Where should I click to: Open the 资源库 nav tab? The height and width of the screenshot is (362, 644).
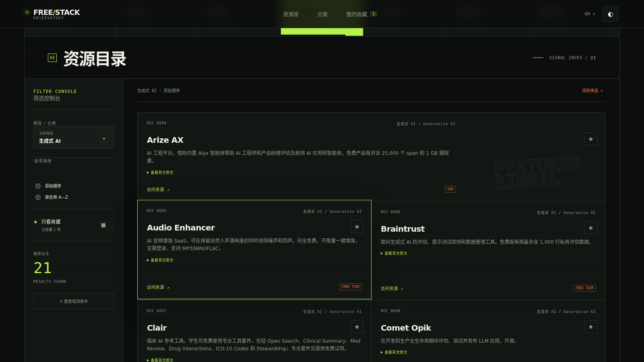291,14
